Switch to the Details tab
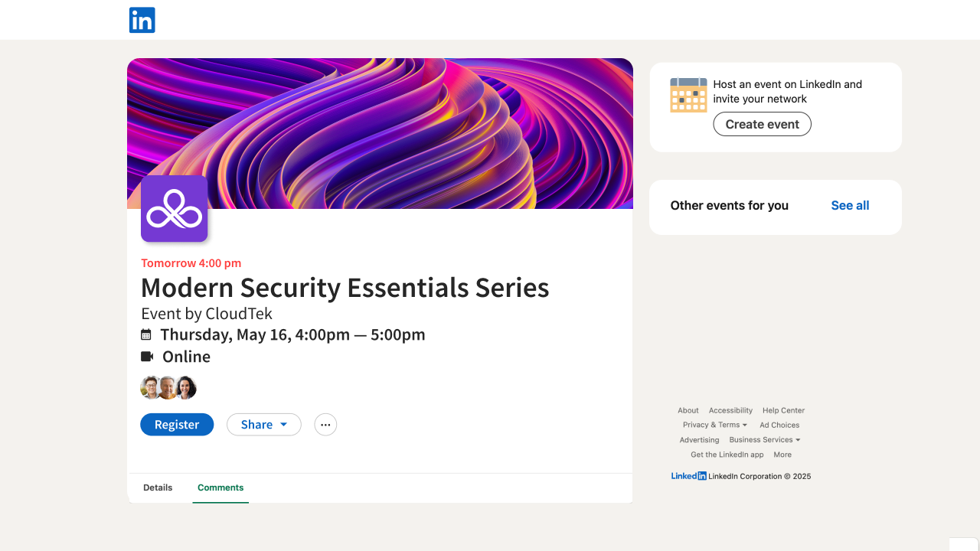The height and width of the screenshot is (551, 980). [158, 487]
